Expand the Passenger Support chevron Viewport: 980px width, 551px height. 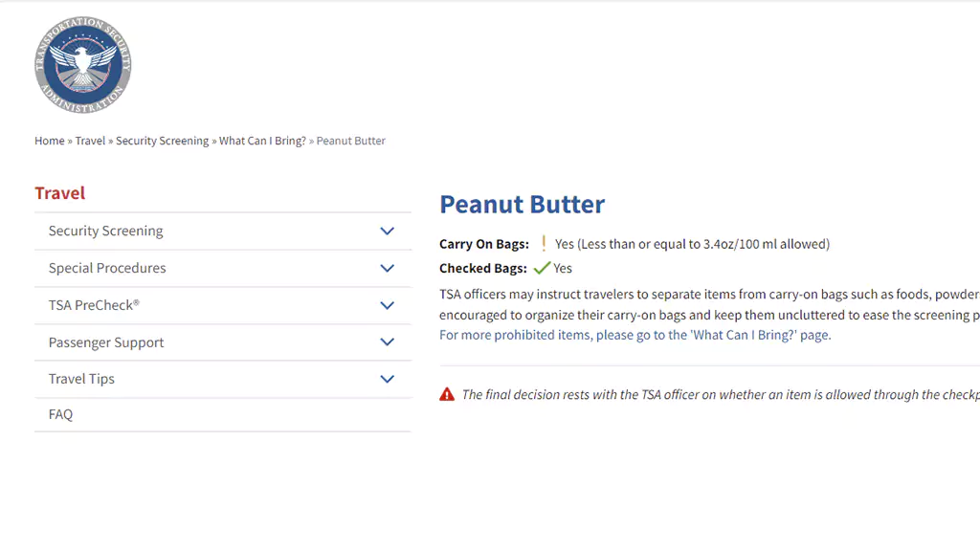click(x=388, y=342)
